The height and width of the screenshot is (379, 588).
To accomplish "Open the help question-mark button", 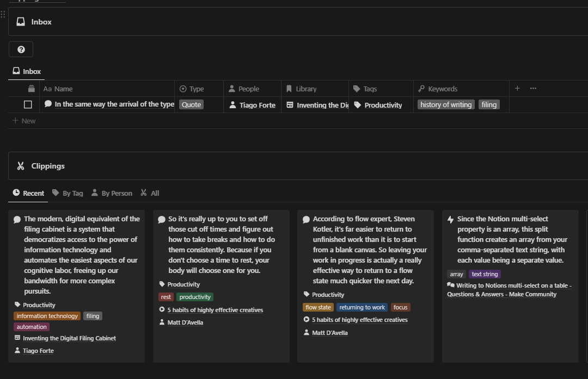I will coord(21,49).
